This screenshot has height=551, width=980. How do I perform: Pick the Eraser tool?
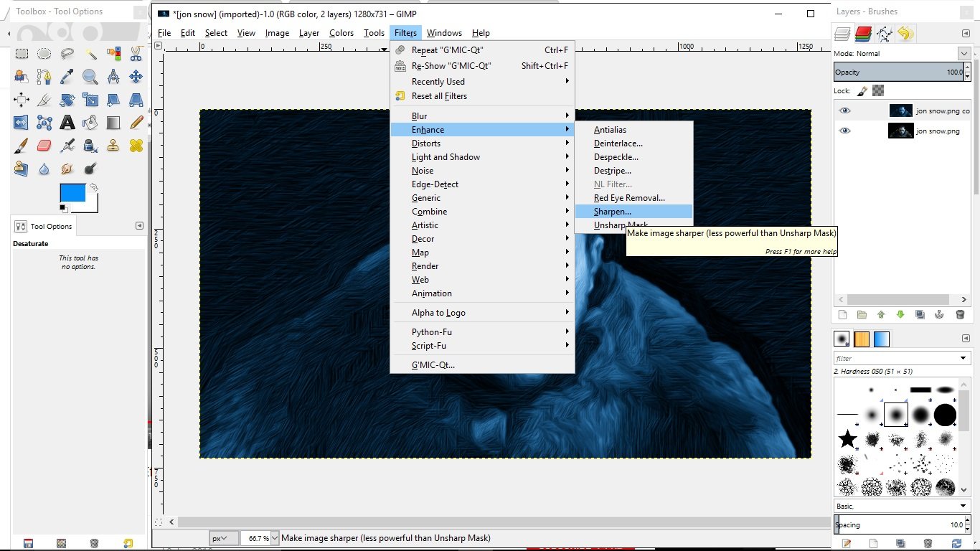click(x=44, y=146)
